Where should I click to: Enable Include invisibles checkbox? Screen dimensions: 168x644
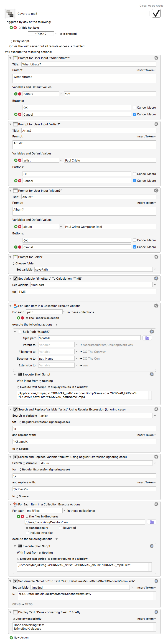27,533
